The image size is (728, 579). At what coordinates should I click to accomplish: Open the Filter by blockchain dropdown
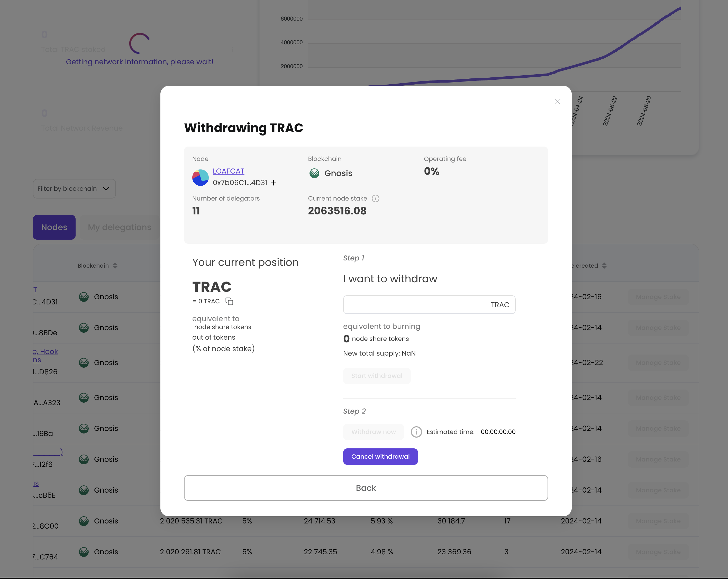[74, 188]
